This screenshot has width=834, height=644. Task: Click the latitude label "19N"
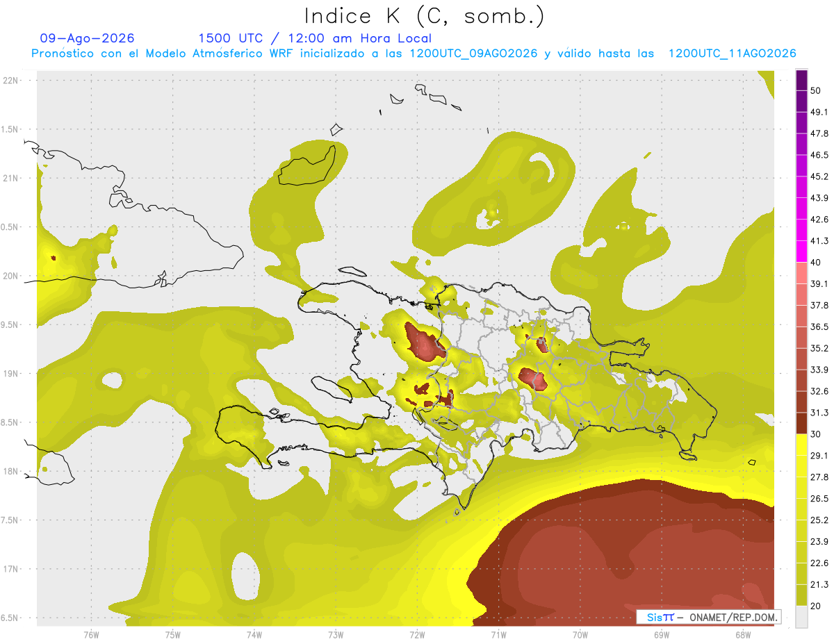pos(11,373)
